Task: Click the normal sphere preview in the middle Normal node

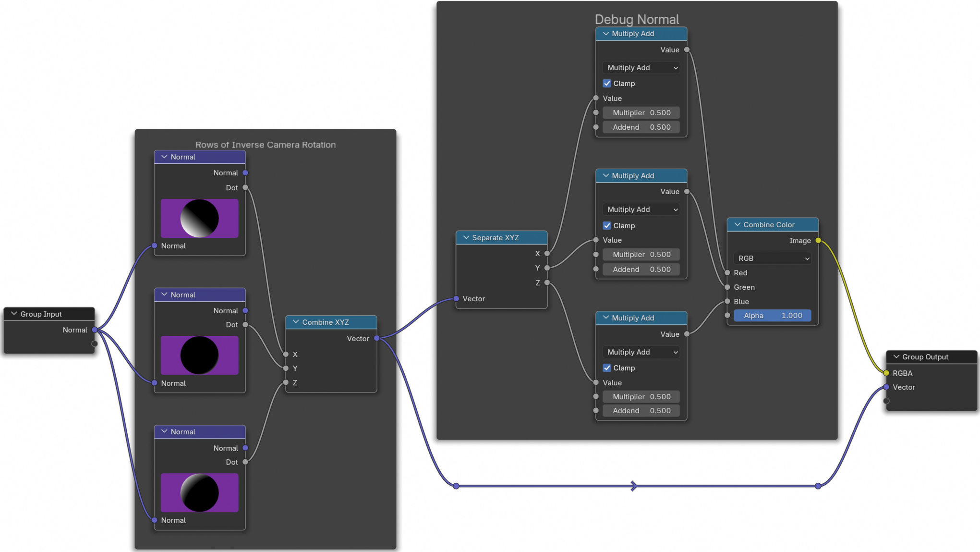Action: pyautogui.click(x=199, y=355)
